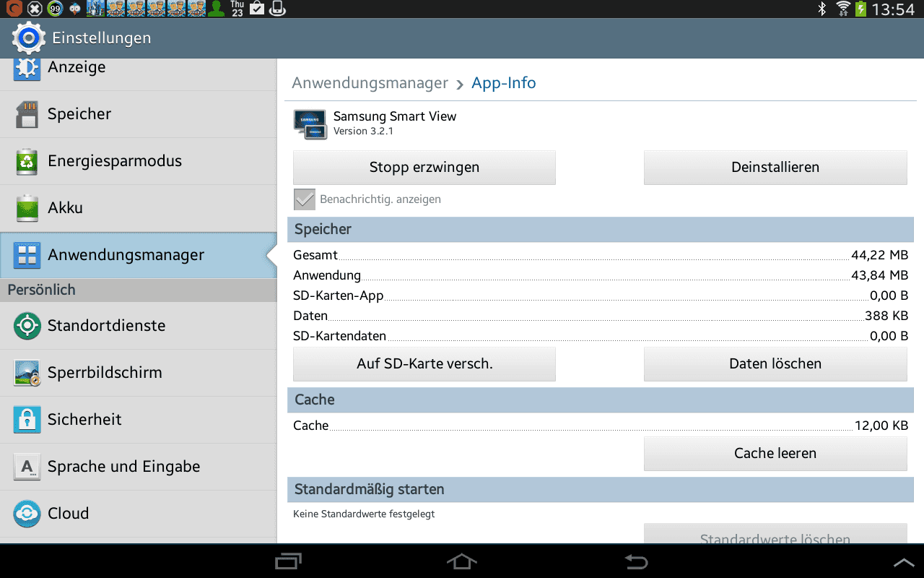Open Sicherheit settings entry
Screen dimensions: 924x578
click(139, 420)
